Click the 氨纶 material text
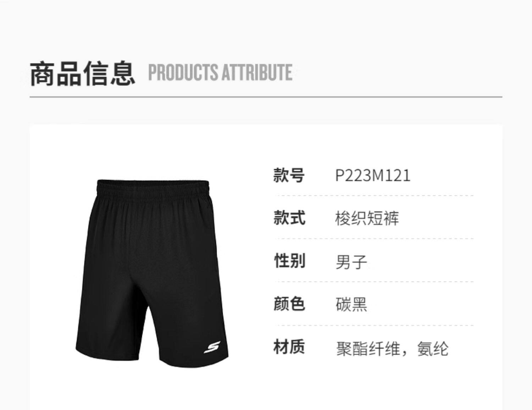This screenshot has height=410, width=532. pos(433,349)
